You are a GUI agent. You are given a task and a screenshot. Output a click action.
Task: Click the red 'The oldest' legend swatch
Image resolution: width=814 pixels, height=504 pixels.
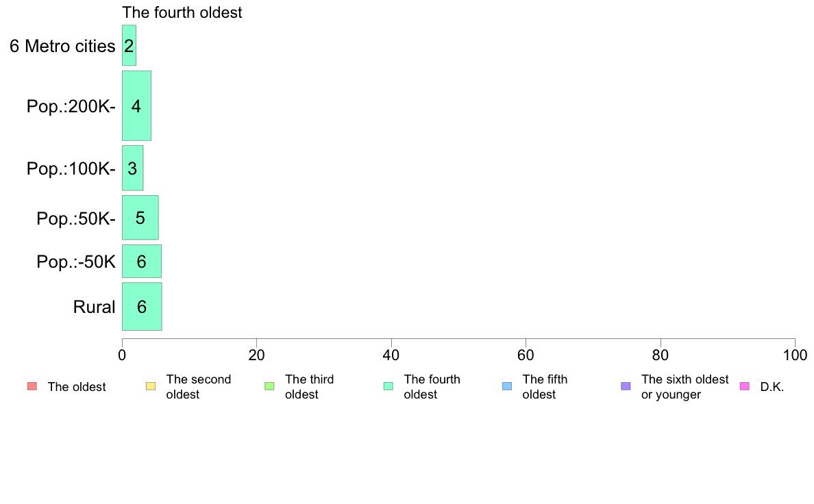32,386
